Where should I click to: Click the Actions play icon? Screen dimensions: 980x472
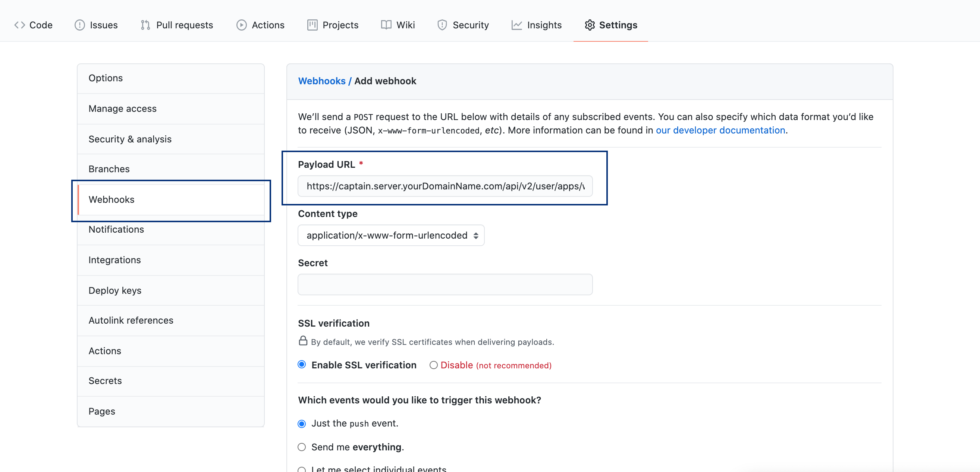(241, 25)
